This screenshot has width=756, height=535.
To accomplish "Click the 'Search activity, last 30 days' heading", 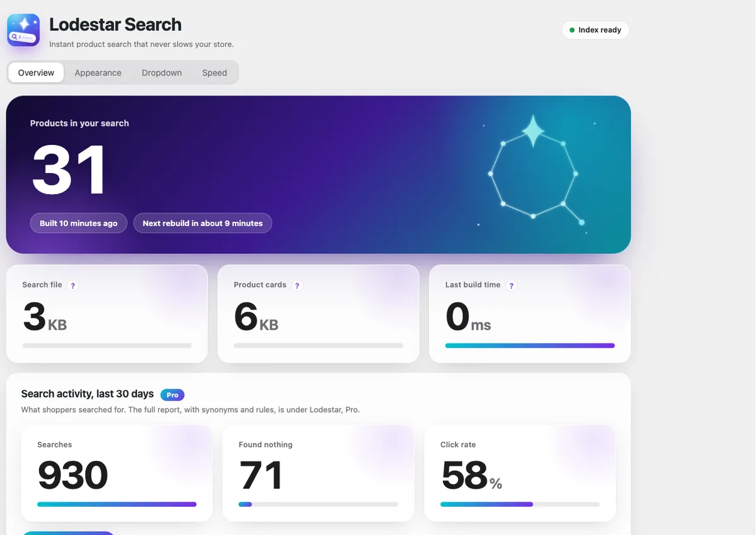I will point(88,394).
